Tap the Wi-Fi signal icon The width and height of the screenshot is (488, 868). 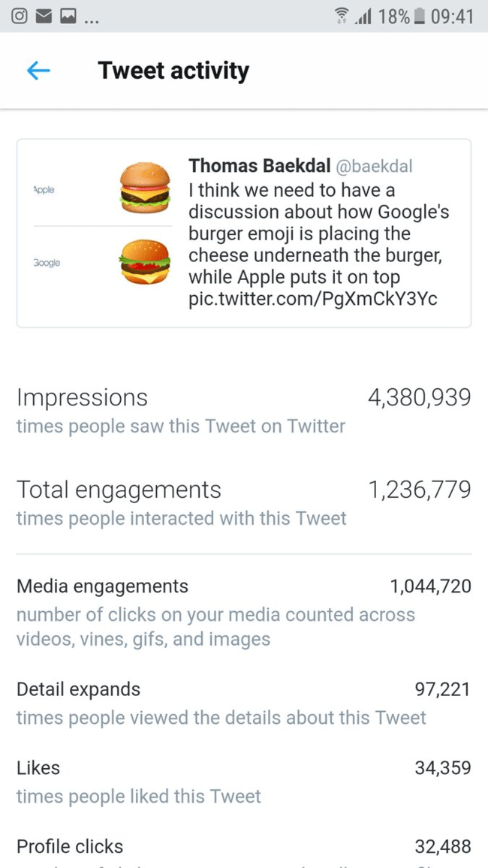343,16
